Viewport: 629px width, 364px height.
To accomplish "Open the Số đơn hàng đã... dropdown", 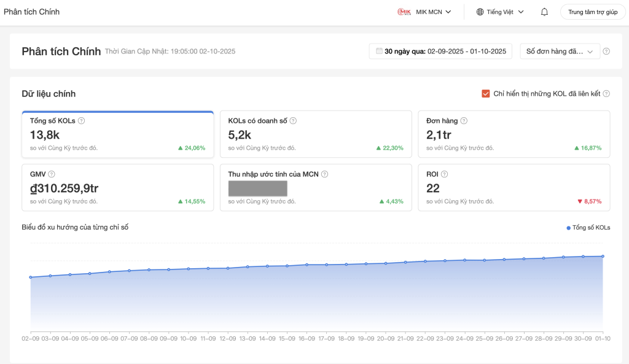I will 559,52.
